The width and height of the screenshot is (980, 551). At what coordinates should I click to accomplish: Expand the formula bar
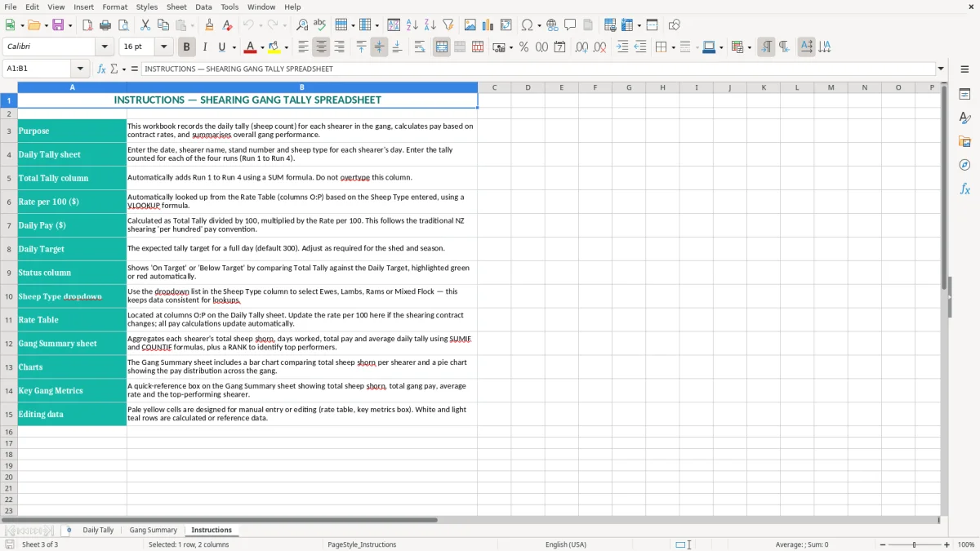[941, 69]
